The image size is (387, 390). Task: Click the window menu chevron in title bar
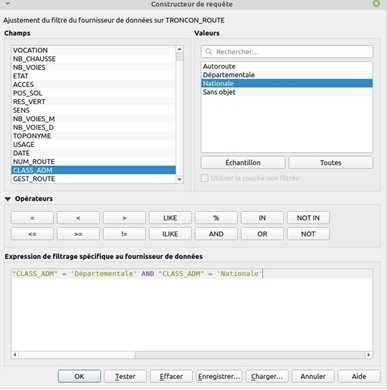pyautogui.click(x=8, y=4)
